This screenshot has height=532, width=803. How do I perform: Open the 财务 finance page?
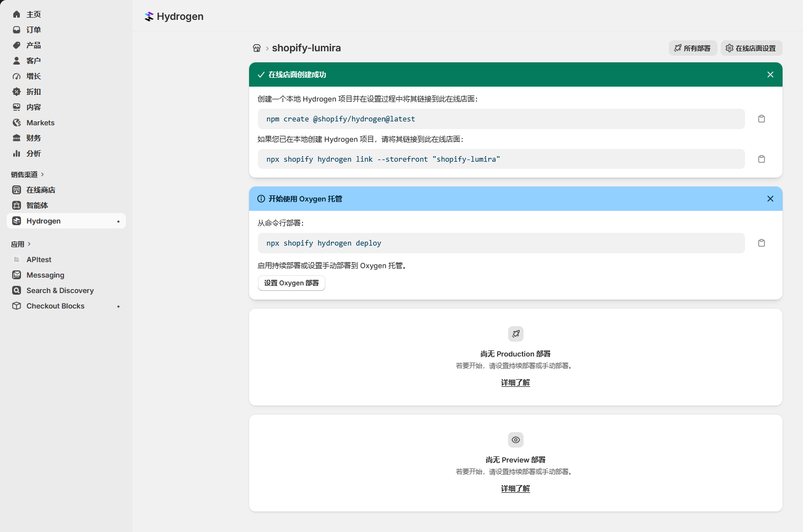66,138
